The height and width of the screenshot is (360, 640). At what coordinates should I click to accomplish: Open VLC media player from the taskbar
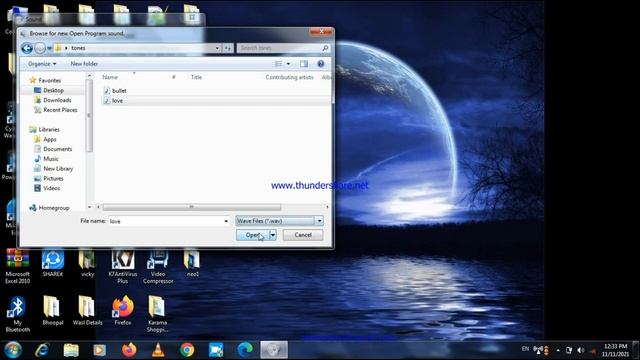pyautogui.click(x=158, y=350)
